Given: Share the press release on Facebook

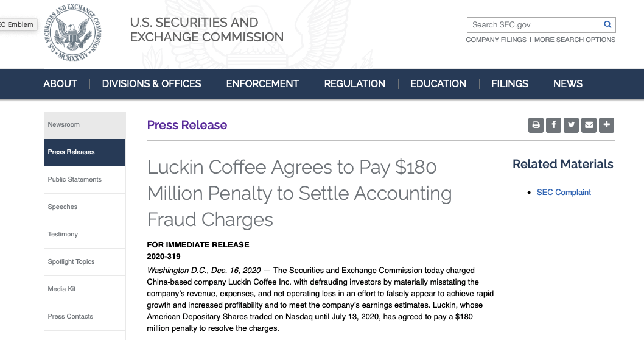Looking at the screenshot, I should coord(553,125).
